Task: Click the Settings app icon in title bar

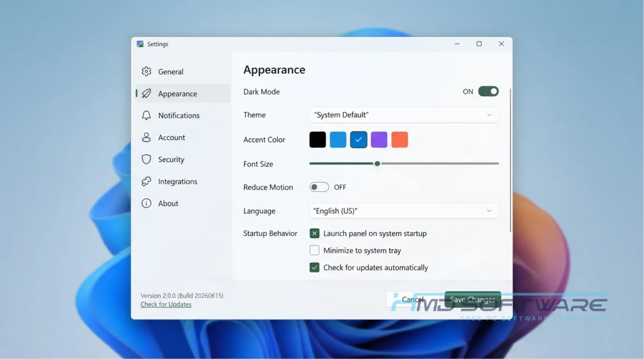Action: [140, 44]
